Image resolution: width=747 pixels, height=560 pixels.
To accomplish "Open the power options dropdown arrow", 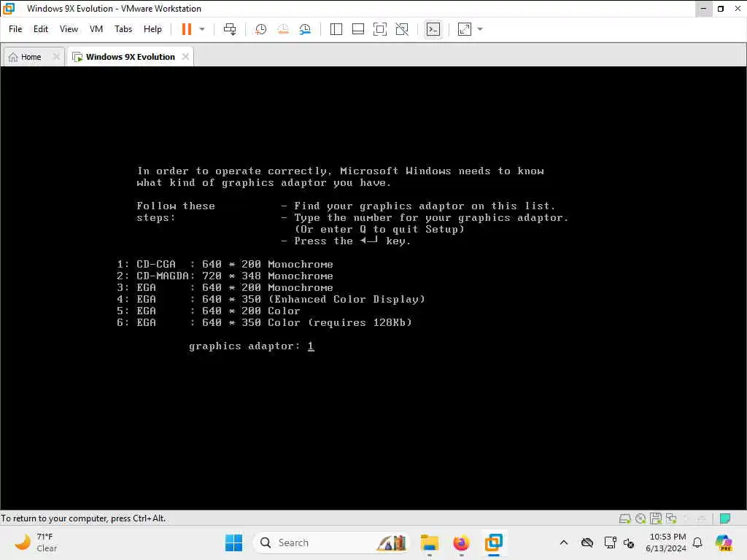I will 202,29.
